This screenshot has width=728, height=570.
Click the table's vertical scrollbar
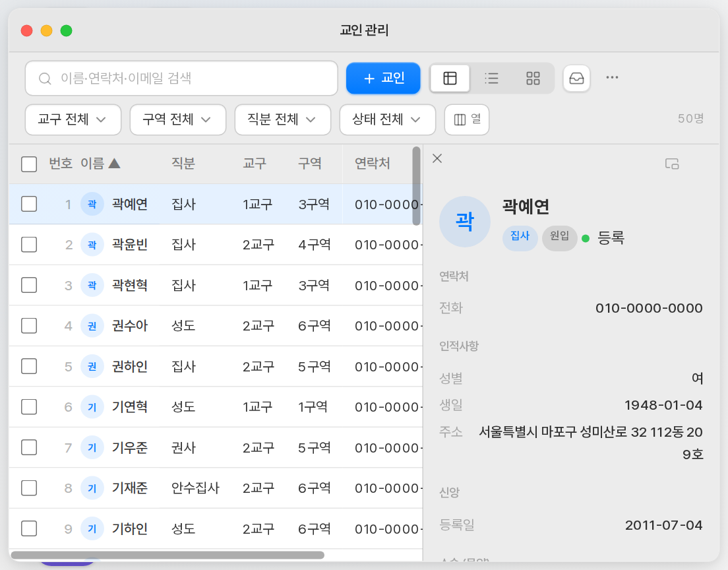point(417,186)
